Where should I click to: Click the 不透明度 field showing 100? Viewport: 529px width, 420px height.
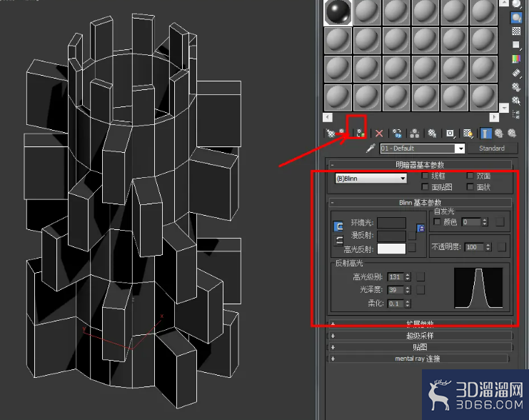474,247
